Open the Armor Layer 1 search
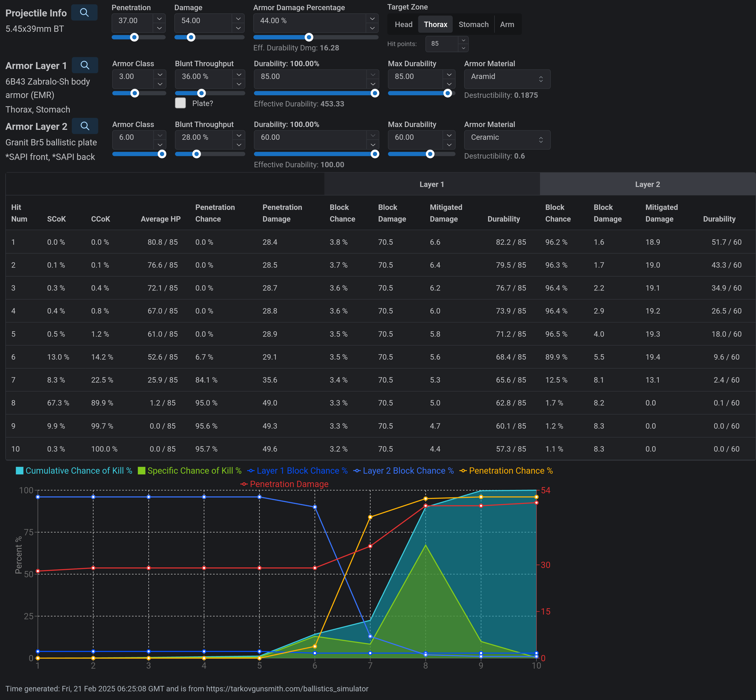The image size is (756, 700). (x=85, y=65)
